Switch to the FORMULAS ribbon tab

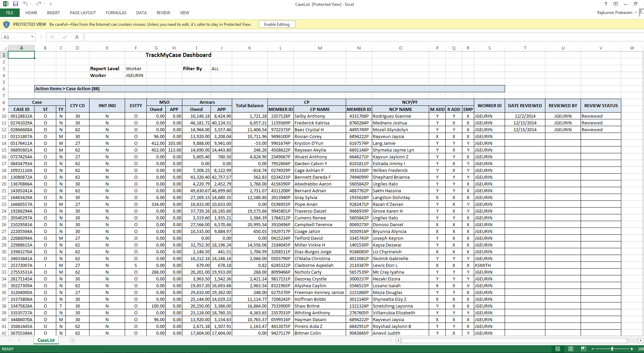pyautogui.click(x=116, y=13)
